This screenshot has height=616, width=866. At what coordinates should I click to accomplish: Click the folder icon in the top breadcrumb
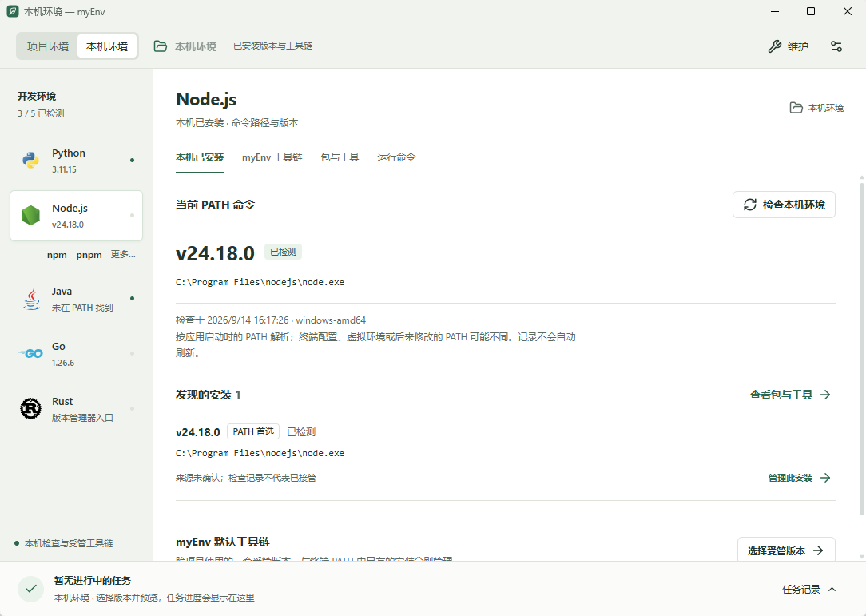[161, 46]
